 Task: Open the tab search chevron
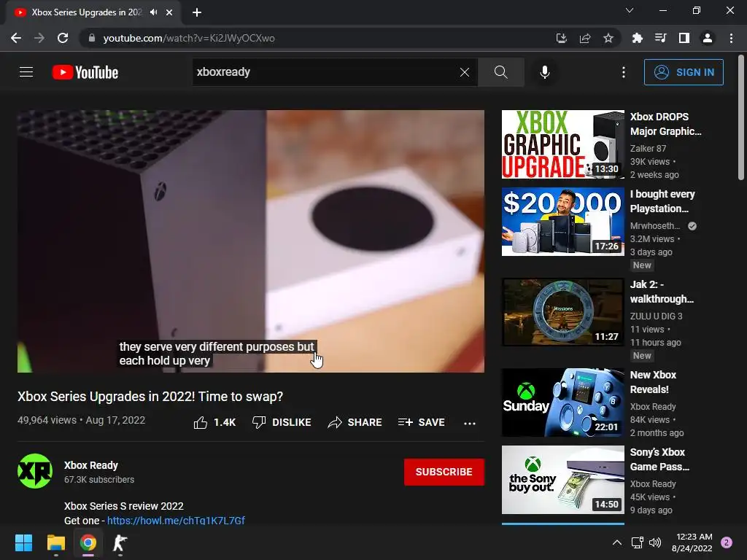tap(630, 10)
